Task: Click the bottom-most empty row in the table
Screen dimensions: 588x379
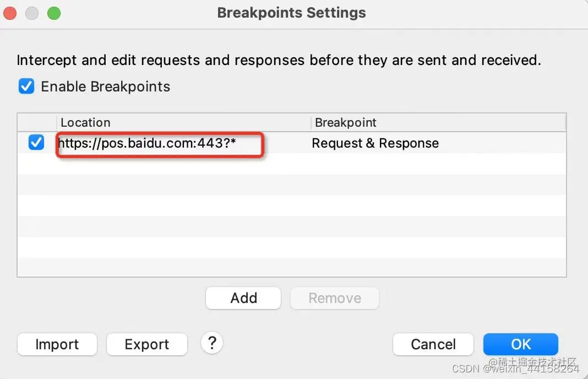Action: tap(292, 267)
